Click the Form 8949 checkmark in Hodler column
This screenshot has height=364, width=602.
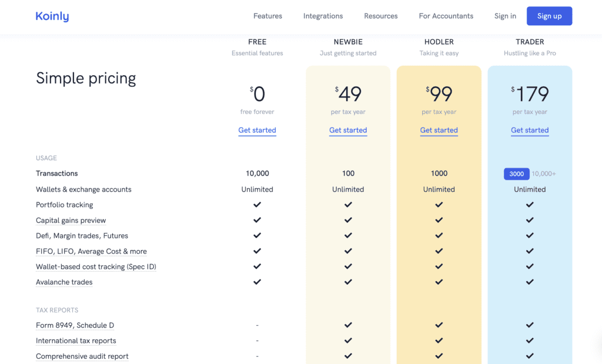[x=439, y=325]
